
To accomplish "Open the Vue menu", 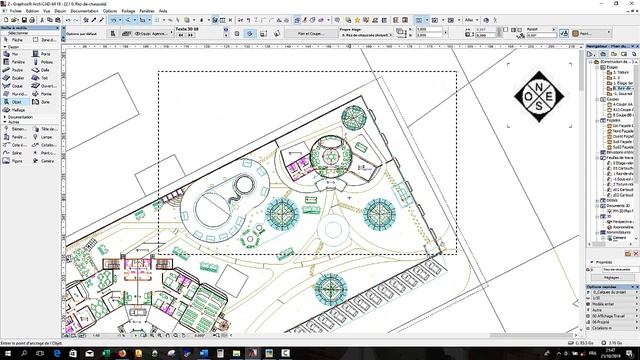I will pyautogui.click(x=47, y=11).
